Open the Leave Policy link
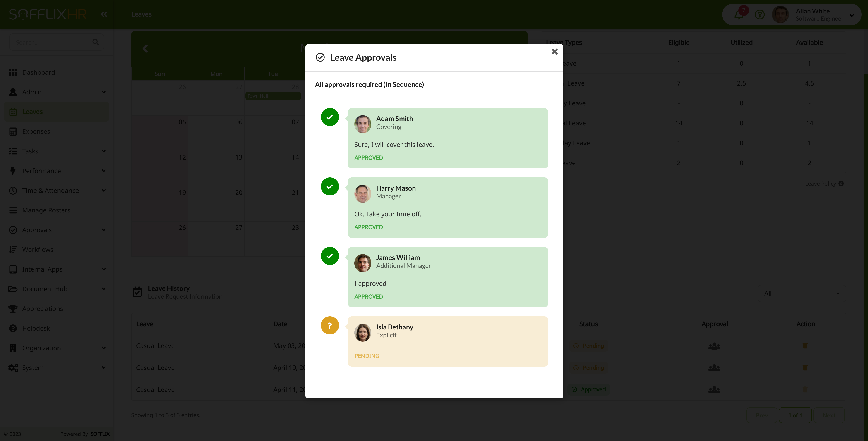The image size is (868, 441). (x=820, y=184)
